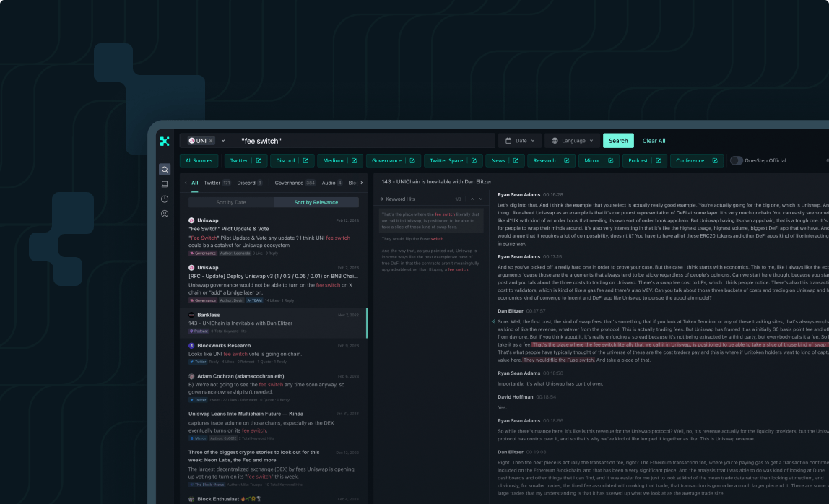This screenshot has height=504, width=829.
Task: Click the "fee switch" search input field
Action: click(361, 141)
